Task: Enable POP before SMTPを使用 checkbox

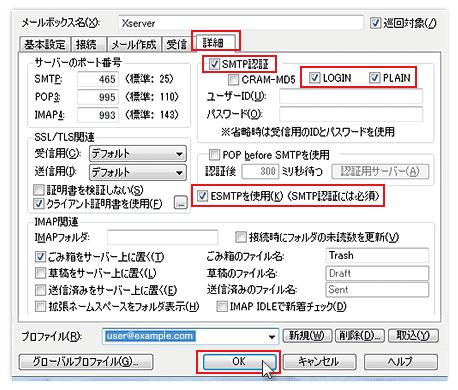Action: point(214,155)
